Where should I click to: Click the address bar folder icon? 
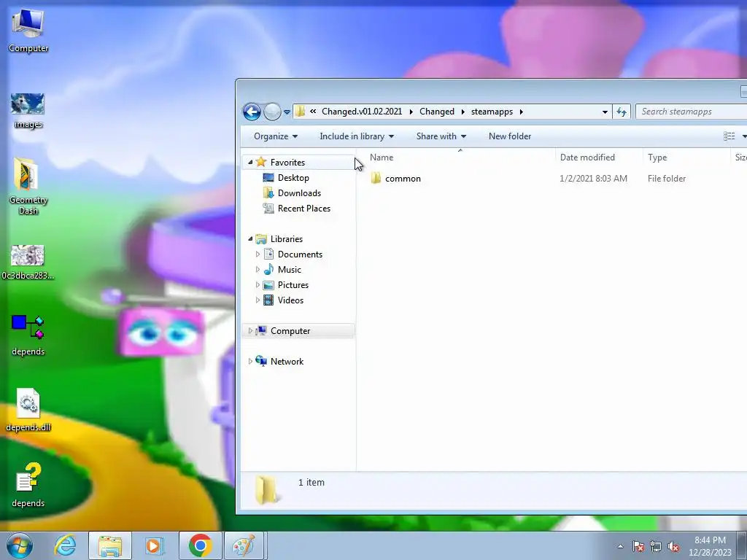(x=300, y=112)
